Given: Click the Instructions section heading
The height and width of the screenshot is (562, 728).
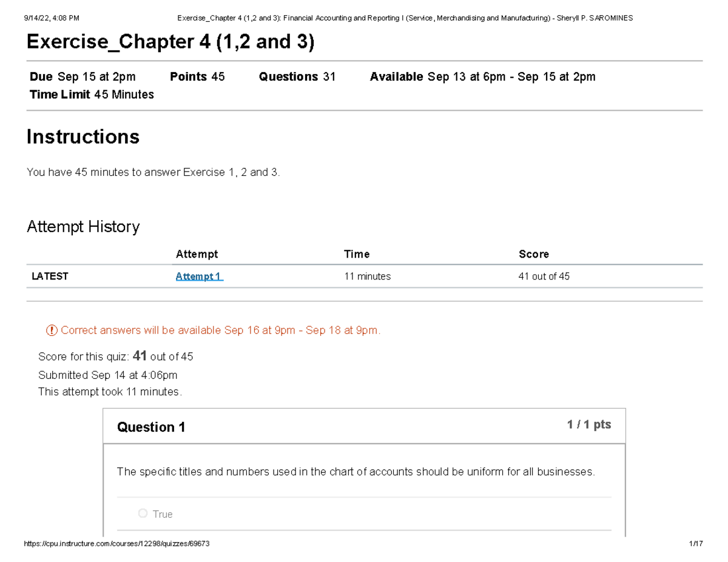Looking at the screenshot, I should click(x=83, y=136).
